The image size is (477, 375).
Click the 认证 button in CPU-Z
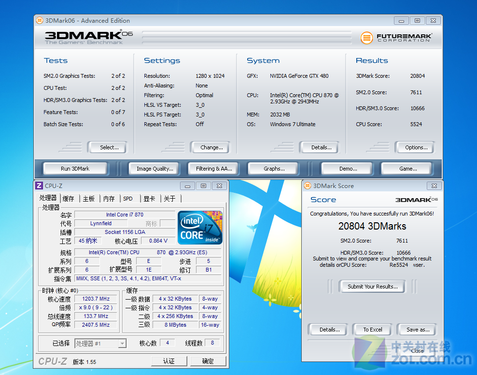point(169,361)
